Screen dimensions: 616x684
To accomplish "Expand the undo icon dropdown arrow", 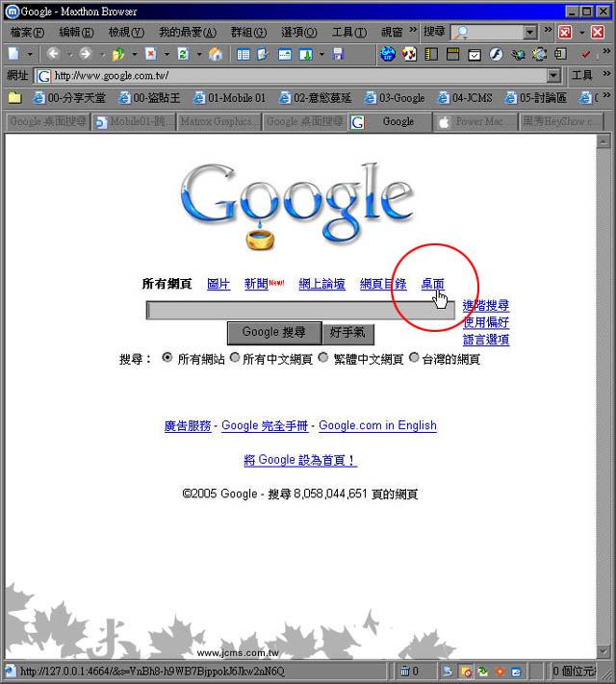I will coord(134,55).
